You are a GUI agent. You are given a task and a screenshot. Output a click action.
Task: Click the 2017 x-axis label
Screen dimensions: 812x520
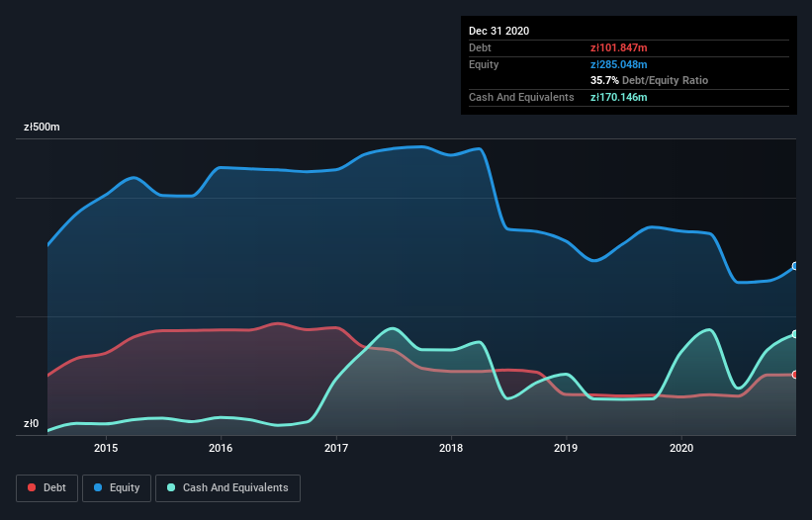point(336,448)
